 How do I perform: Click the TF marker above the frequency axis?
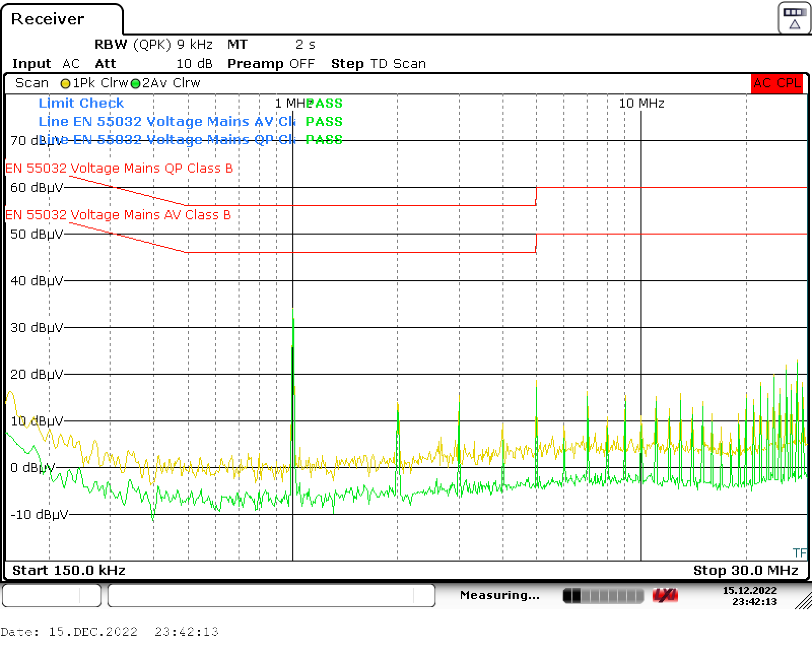pos(799,553)
